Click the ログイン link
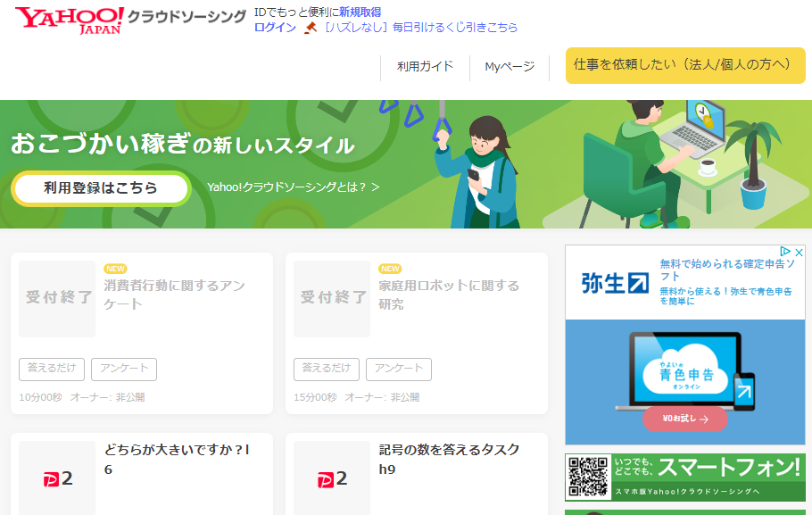The height and width of the screenshot is (515, 812). click(x=275, y=28)
